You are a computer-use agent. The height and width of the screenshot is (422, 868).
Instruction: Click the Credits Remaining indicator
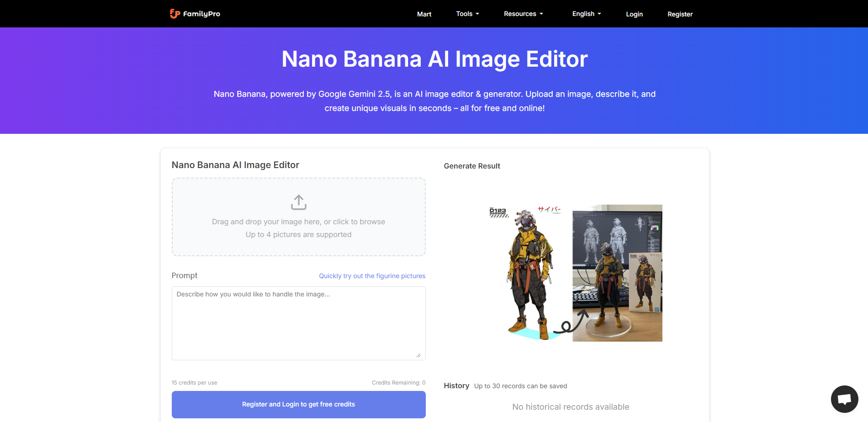398,383
